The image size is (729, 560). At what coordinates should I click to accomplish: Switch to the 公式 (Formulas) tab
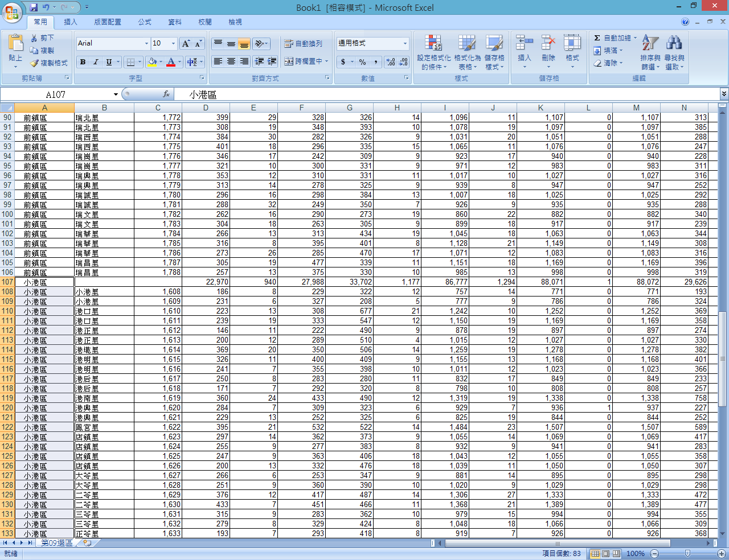pyautogui.click(x=145, y=22)
